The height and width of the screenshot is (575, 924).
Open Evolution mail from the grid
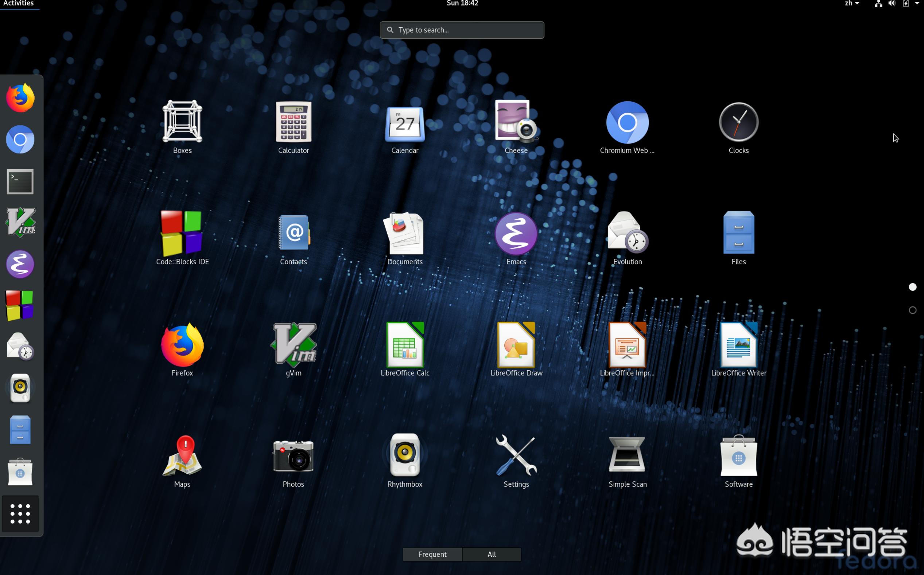tap(627, 238)
